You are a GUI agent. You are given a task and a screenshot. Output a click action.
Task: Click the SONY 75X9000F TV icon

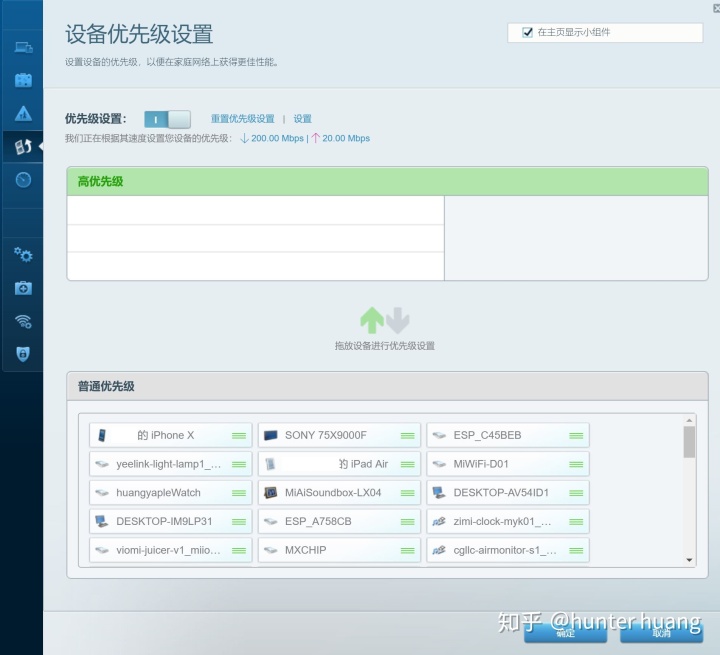point(270,435)
